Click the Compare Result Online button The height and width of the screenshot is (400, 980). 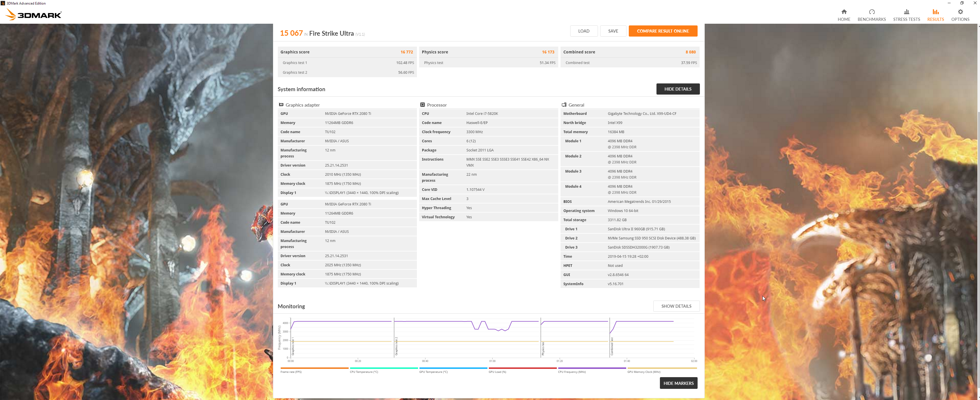coord(662,31)
